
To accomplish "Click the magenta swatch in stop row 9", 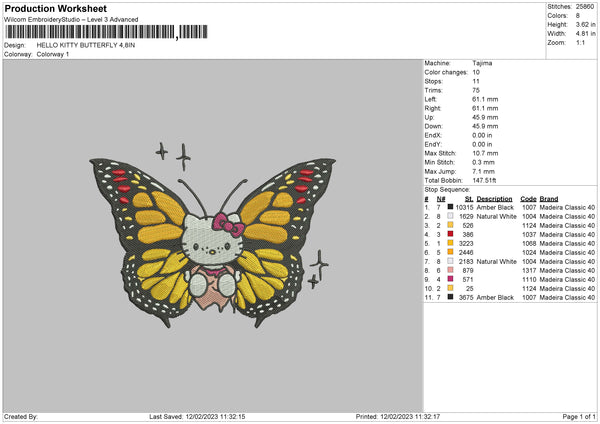I will 450,279.
